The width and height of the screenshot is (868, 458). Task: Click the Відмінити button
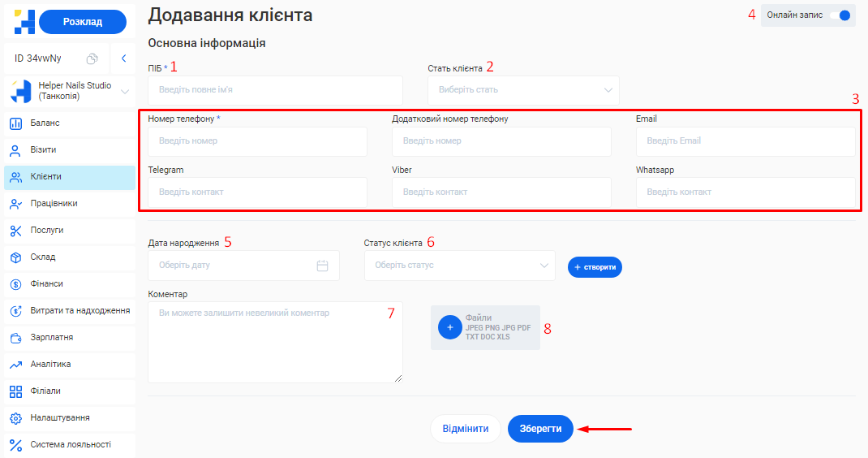point(465,429)
